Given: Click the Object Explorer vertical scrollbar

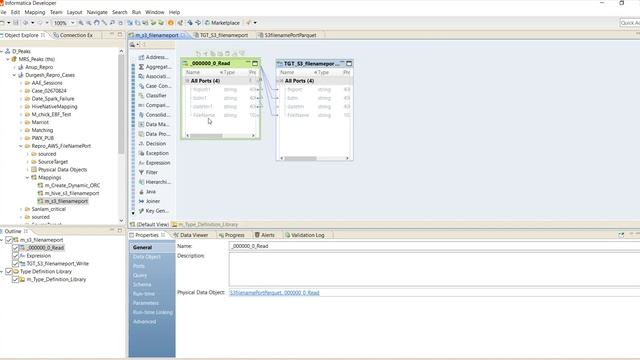Looking at the screenshot, I should 121,104.
